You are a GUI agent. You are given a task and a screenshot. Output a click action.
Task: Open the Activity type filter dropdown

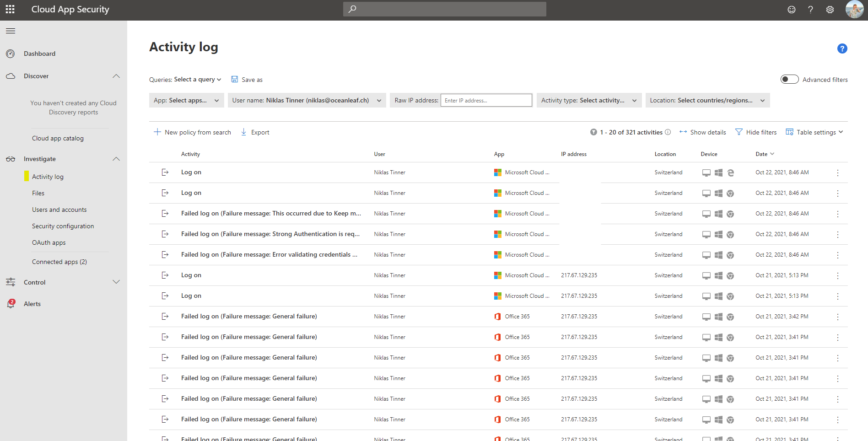click(589, 100)
